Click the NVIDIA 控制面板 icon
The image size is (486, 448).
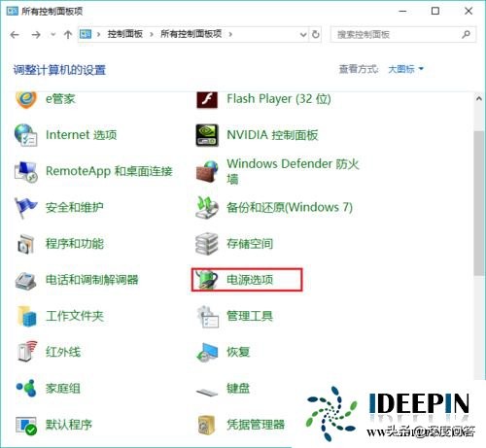point(207,135)
